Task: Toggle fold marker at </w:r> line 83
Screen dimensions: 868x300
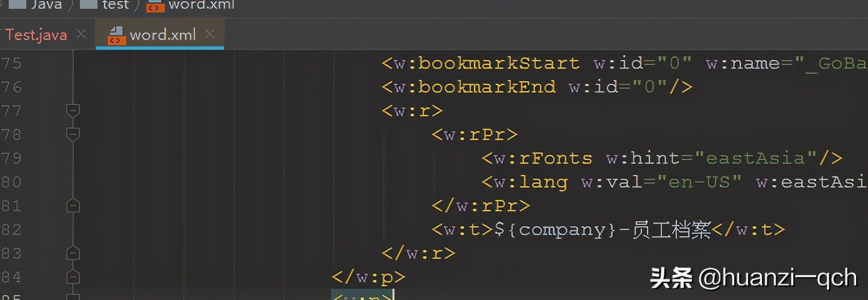Action: point(73,253)
